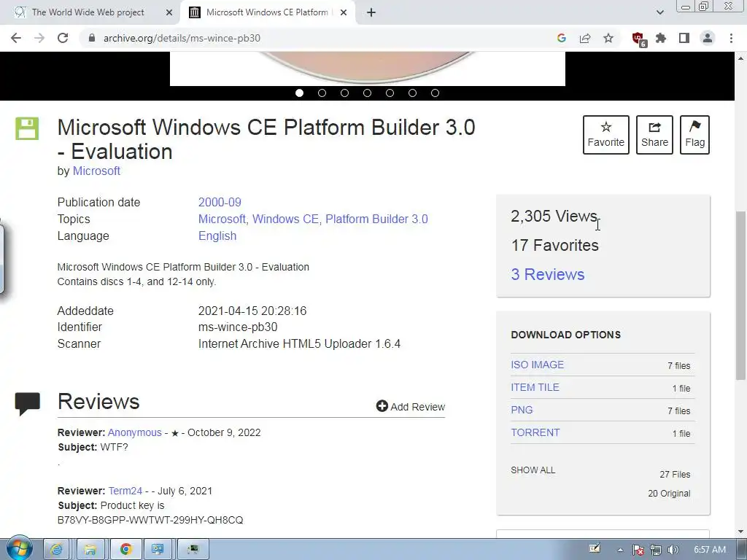The width and height of the screenshot is (747, 560).
Task: Click the Chrome taskbar icon
Action: [125, 550]
